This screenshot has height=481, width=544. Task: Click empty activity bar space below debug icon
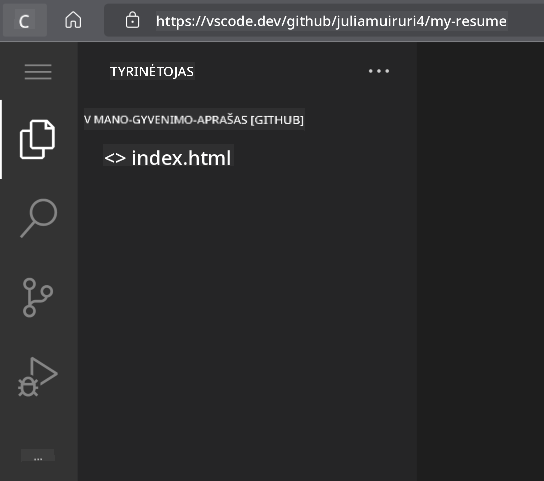pyautogui.click(x=38, y=423)
